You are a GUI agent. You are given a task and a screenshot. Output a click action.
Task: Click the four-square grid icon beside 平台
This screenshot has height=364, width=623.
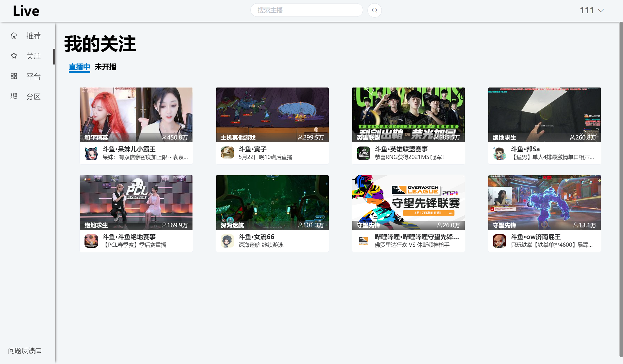(14, 76)
